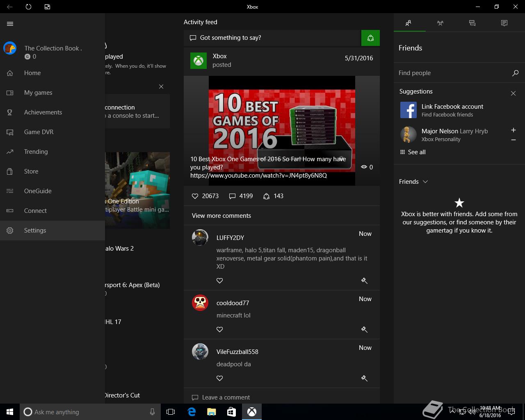Click green share-to-feed button
The image size is (525, 420).
pos(370,38)
